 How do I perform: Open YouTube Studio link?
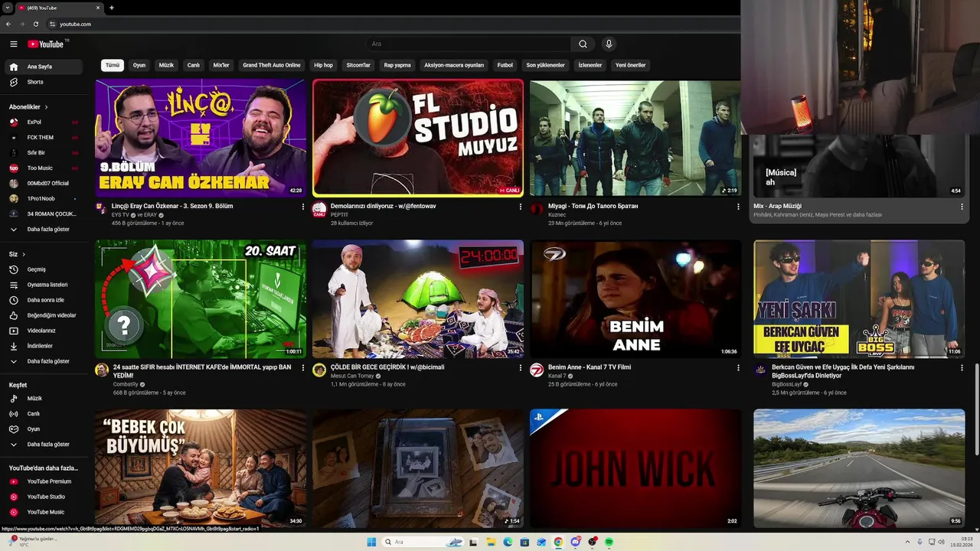coord(44,497)
